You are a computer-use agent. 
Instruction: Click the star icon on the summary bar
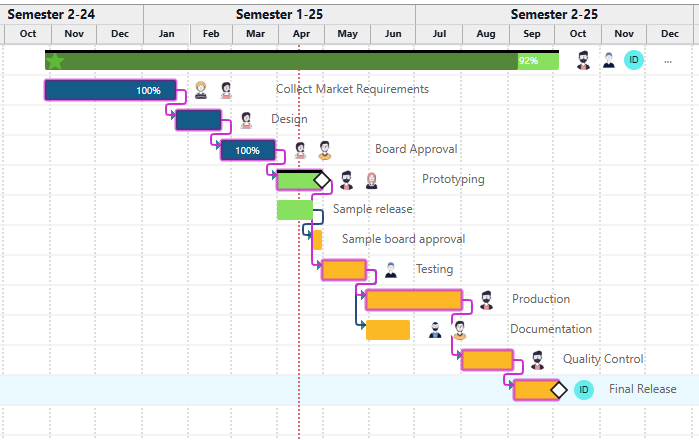(x=55, y=61)
